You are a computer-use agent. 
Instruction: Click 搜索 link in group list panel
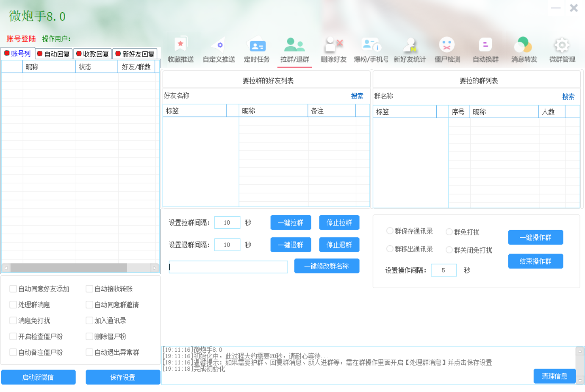click(568, 97)
